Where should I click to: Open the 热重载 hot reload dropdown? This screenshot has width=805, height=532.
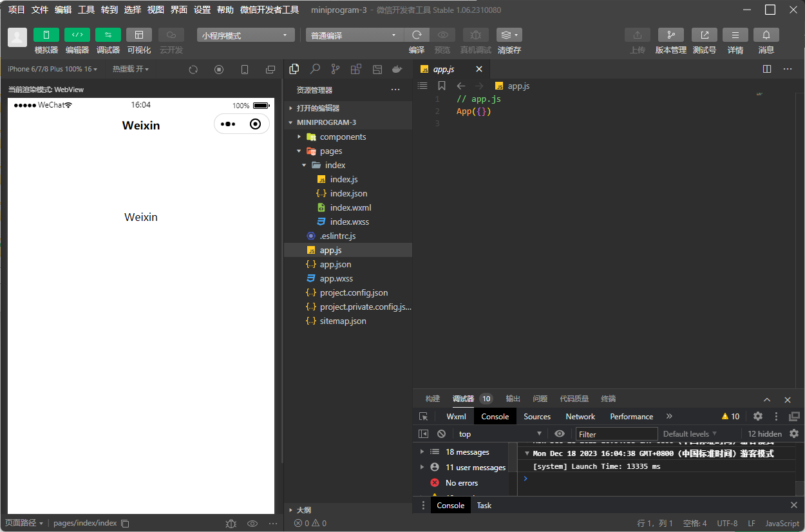pyautogui.click(x=131, y=69)
